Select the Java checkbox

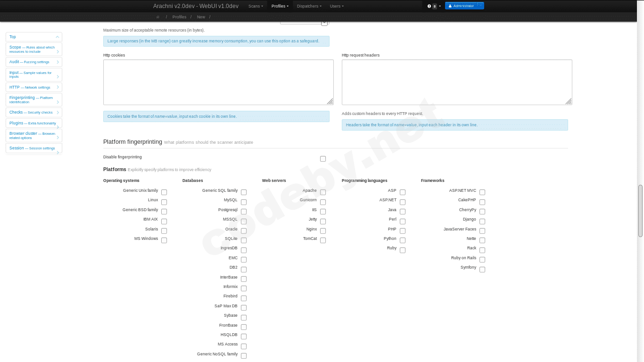pos(403,212)
